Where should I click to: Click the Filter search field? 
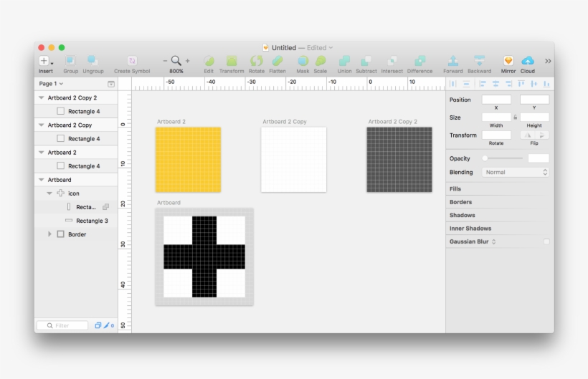62,325
